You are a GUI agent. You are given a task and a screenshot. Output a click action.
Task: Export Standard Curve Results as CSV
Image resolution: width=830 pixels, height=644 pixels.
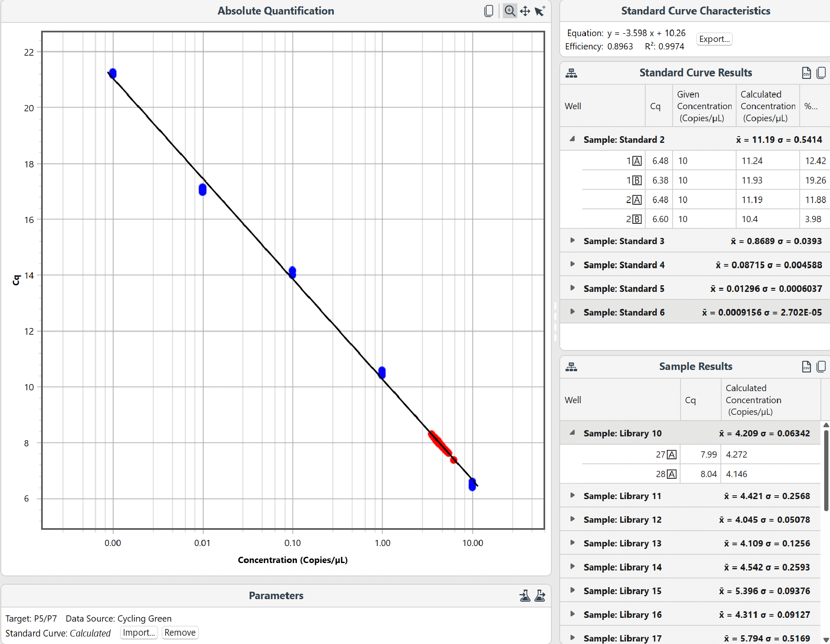(806, 73)
